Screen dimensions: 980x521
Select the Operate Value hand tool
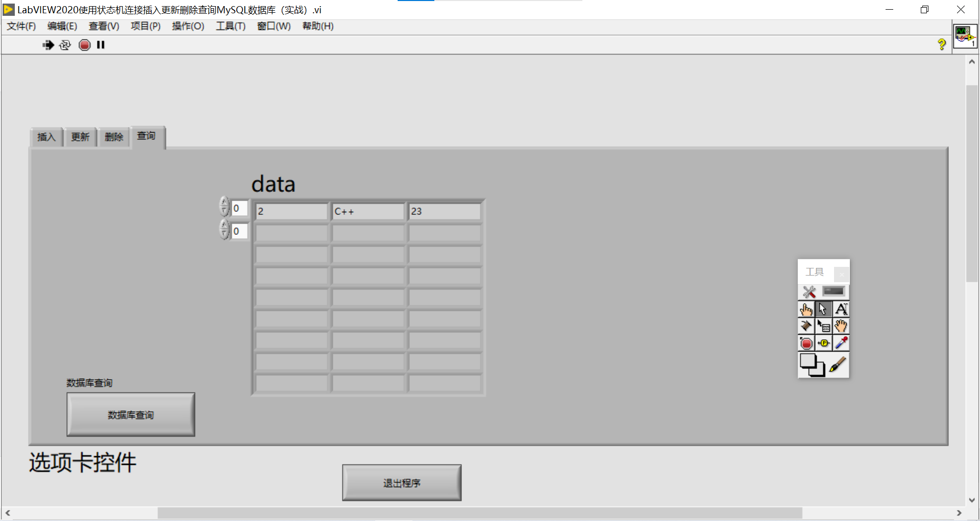[x=806, y=309]
